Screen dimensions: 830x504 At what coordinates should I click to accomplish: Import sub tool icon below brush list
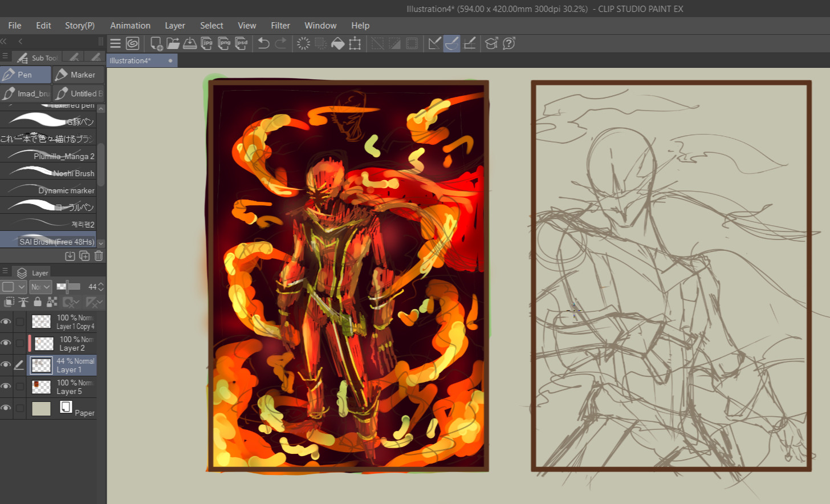tap(70, 256)
